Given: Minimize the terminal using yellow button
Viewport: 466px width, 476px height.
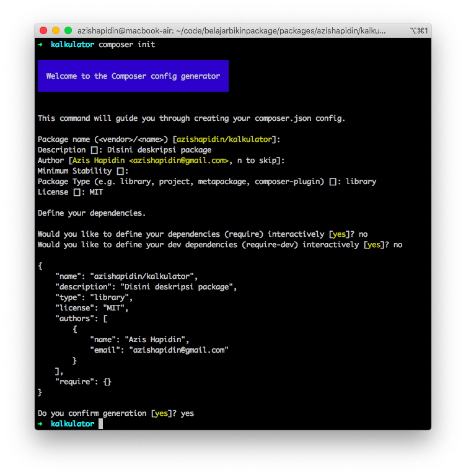Looking at the screenshot, I should (56, 30).
